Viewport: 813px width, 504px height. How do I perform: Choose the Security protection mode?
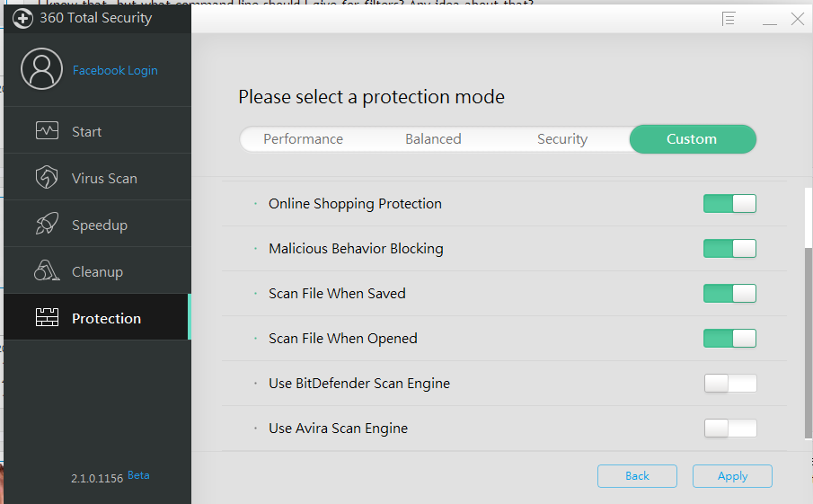point(562,139)
